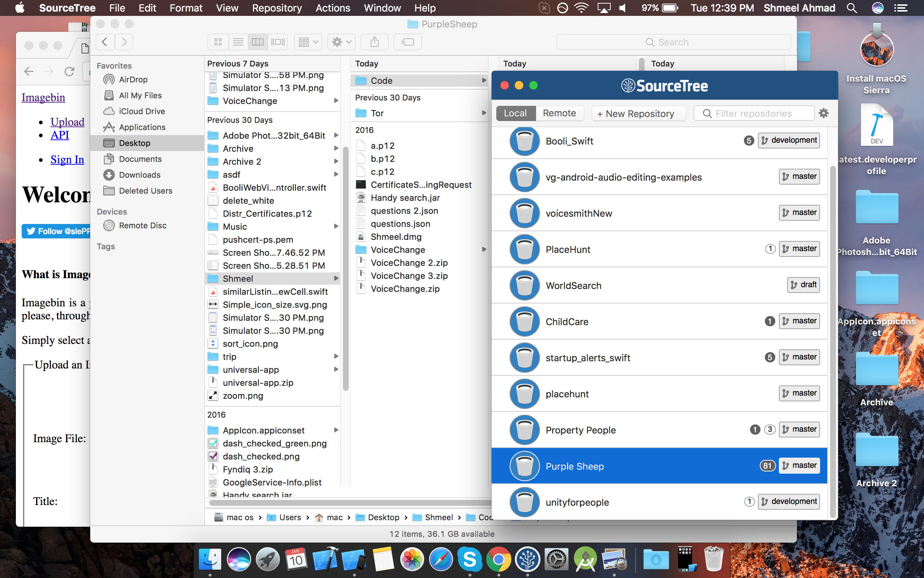Screen dimensions: 924x578
Task: Go forward in the Finder window
Action: [x=124, y=42]
